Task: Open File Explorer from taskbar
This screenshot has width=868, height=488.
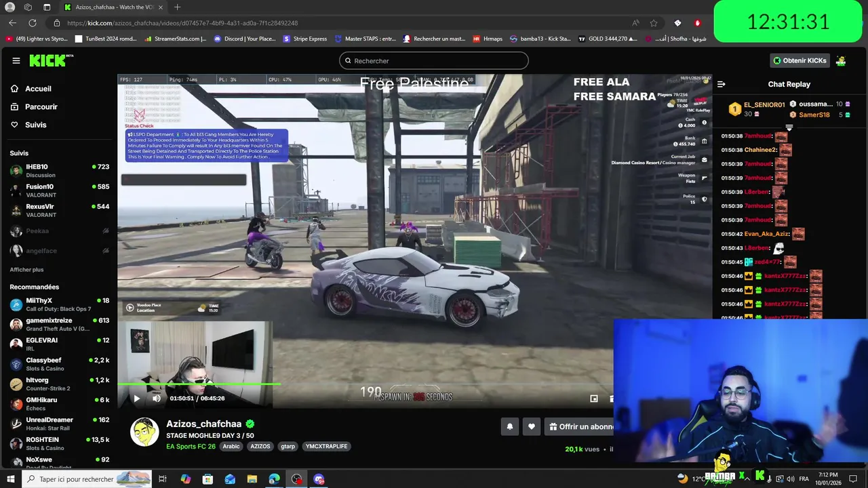Action: coord(252,479)
